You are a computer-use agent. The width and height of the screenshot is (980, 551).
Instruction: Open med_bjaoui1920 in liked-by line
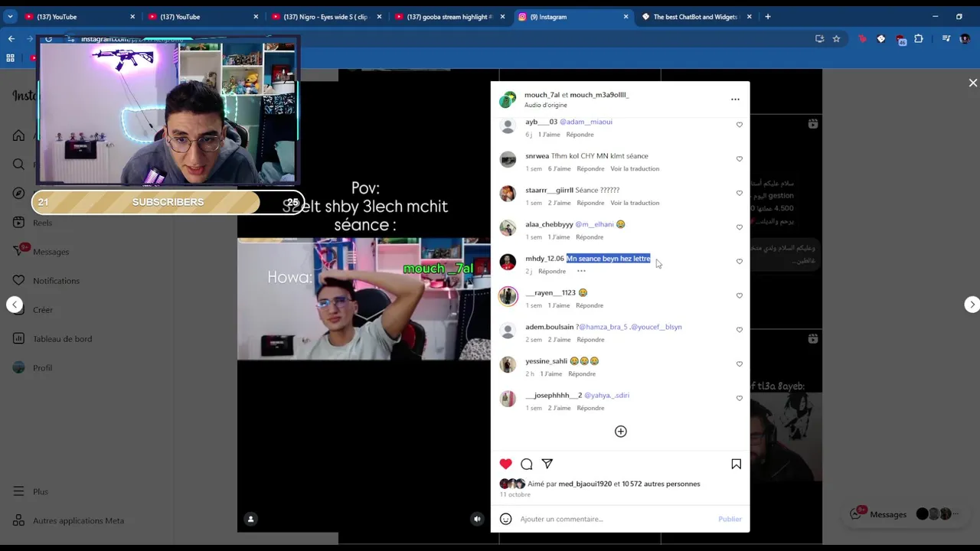click(585, 484)
